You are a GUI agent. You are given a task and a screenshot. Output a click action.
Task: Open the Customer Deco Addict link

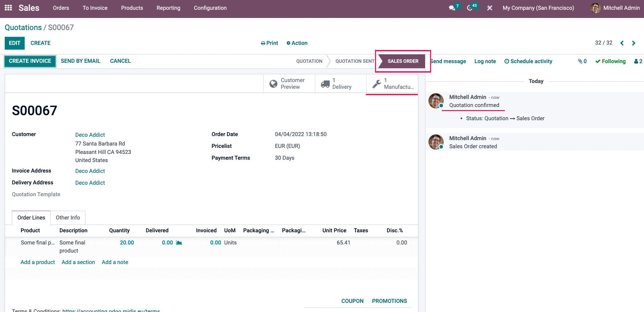pyautogui.click(x=90, y=135)
